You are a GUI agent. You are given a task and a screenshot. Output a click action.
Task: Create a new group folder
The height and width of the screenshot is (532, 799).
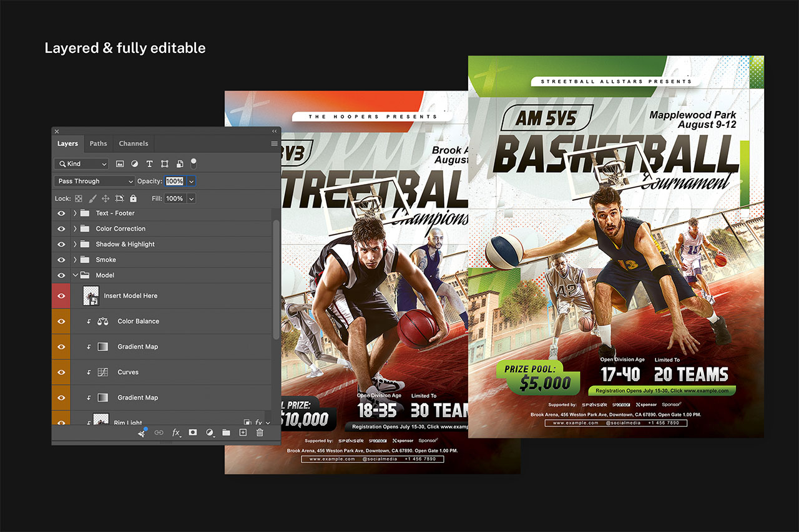tap(226, 432)
